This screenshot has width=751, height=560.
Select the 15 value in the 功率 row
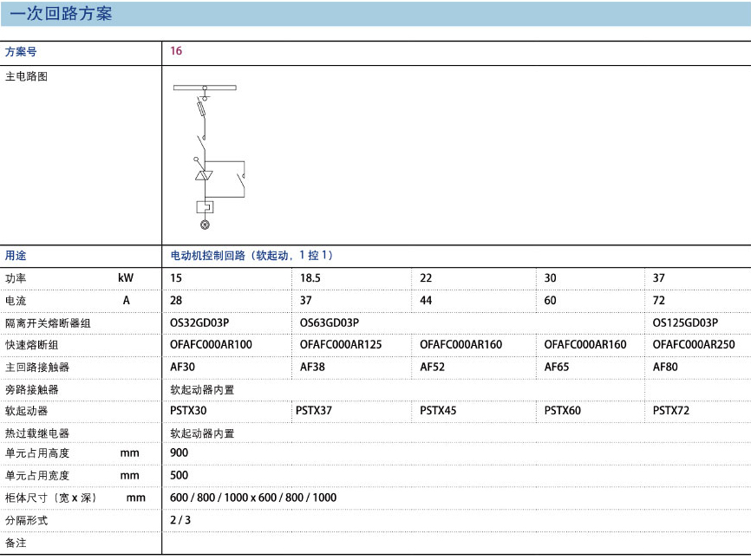tap(176, 278)
